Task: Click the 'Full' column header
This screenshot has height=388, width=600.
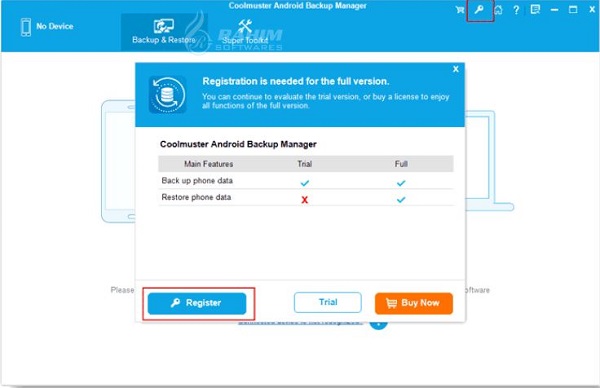Action: pyautogui.click(x=401, y=164)
